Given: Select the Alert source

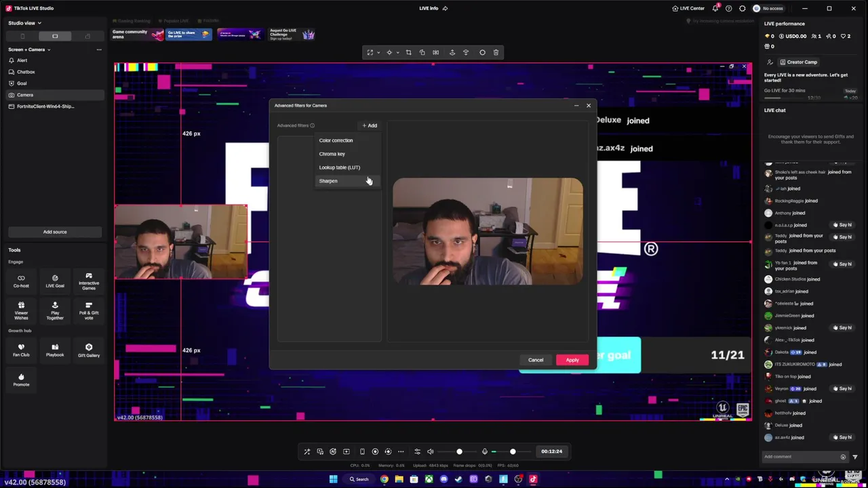Looking at the screenshot, I should pyautogui.click(x=55, y=60).
